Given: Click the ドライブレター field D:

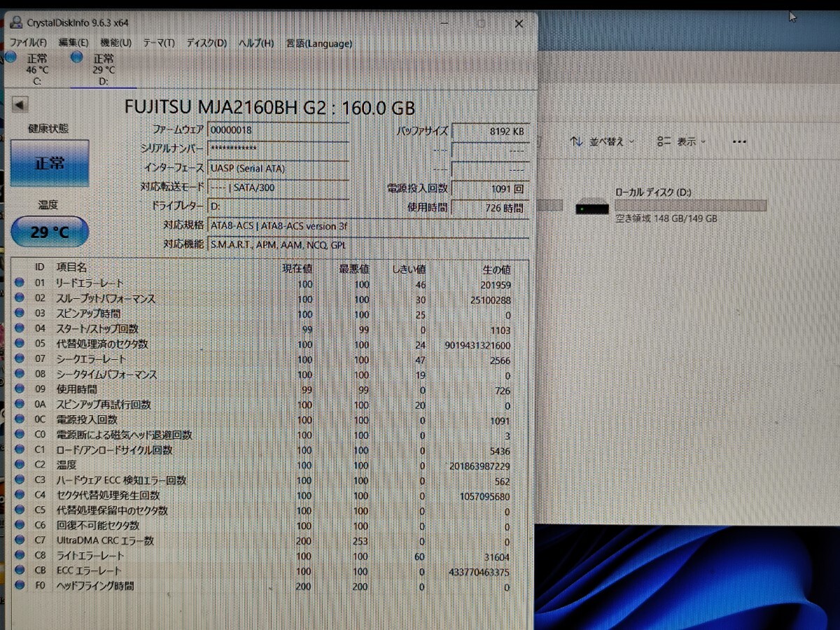Looking at the screenshot, I should point(278,206).
